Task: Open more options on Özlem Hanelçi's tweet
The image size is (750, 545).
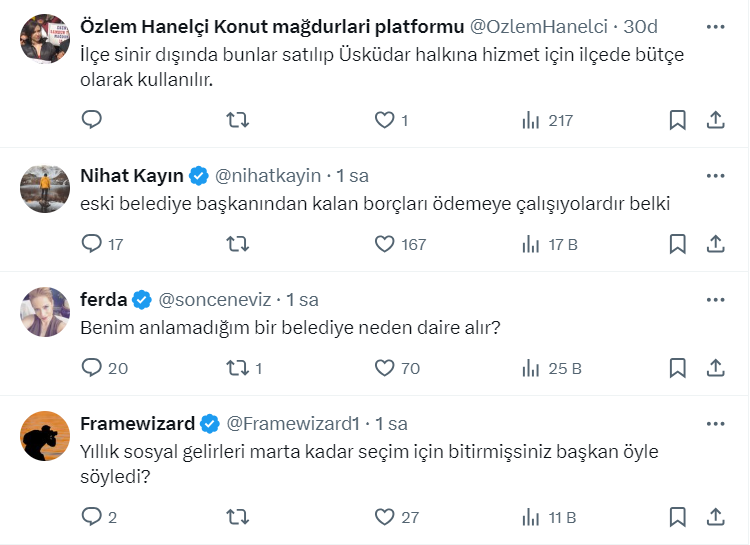Action: [716, 26]
